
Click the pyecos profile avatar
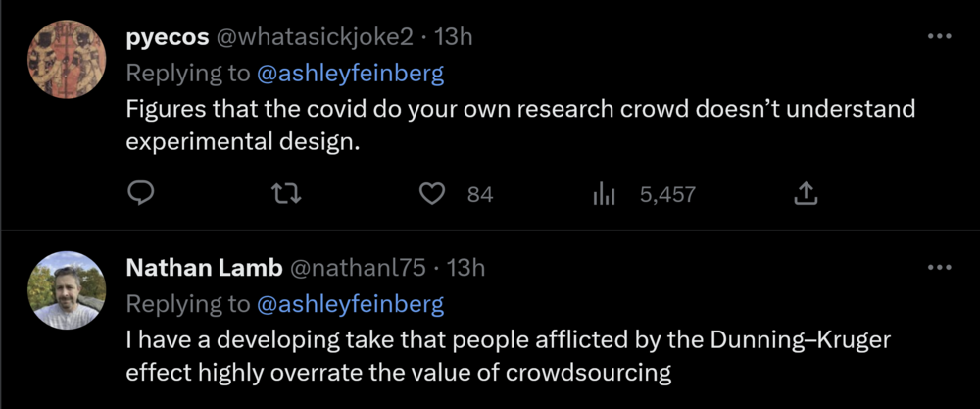coord(65,58)
